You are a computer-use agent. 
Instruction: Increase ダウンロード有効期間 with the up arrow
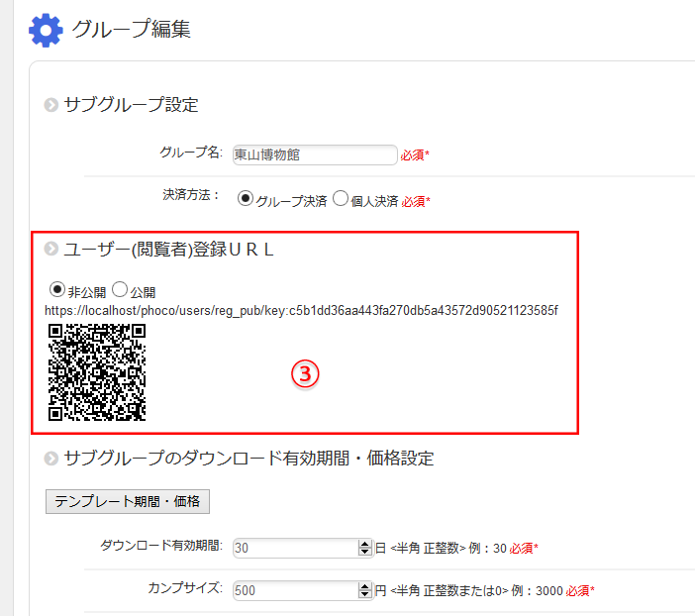364,544
